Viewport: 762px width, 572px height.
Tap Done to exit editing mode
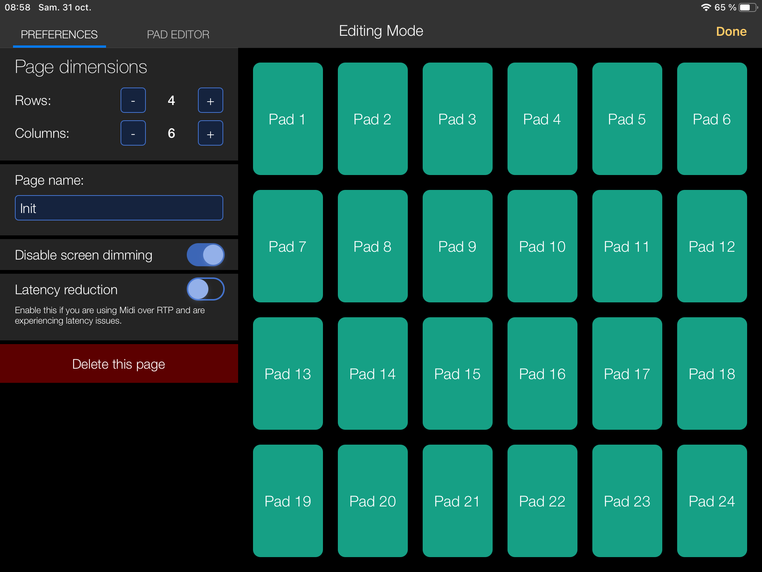coord(731,32)
